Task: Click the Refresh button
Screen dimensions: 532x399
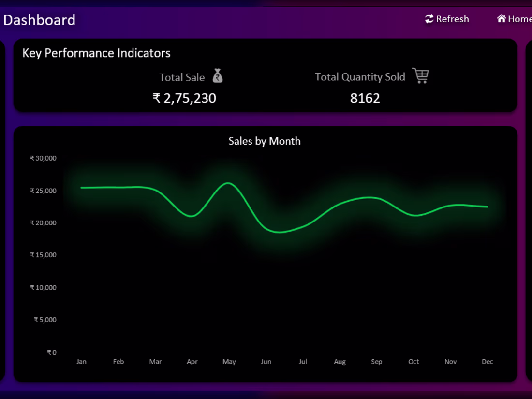Action: click(445, 19)
